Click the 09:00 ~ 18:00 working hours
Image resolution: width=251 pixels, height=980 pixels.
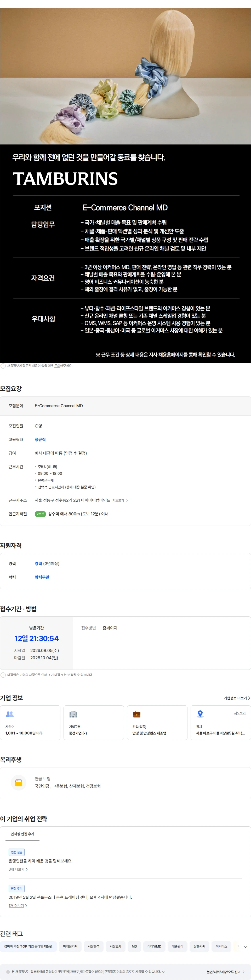(50, 474)
